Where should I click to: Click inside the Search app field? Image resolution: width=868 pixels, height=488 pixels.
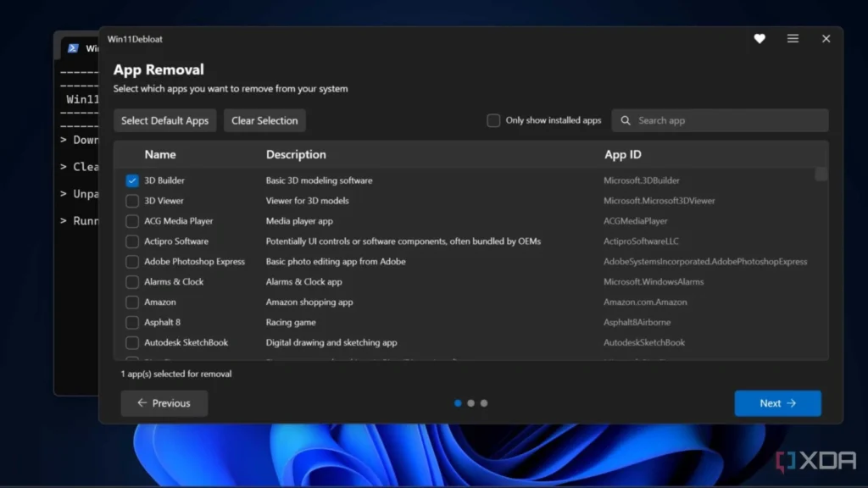point(721,120)
